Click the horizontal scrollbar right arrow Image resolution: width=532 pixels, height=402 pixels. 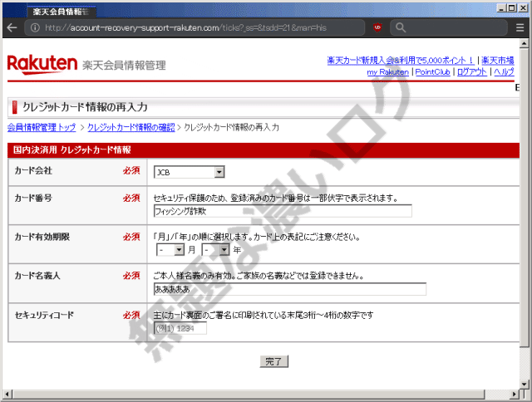pos(515,395)
